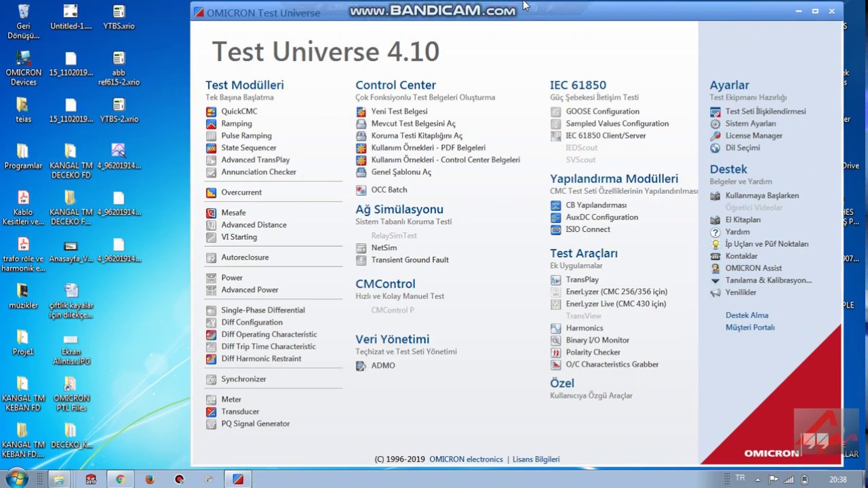The image size is (868, 488).
Task: Open the Lisans Bilgileri link
Action: 536,459
